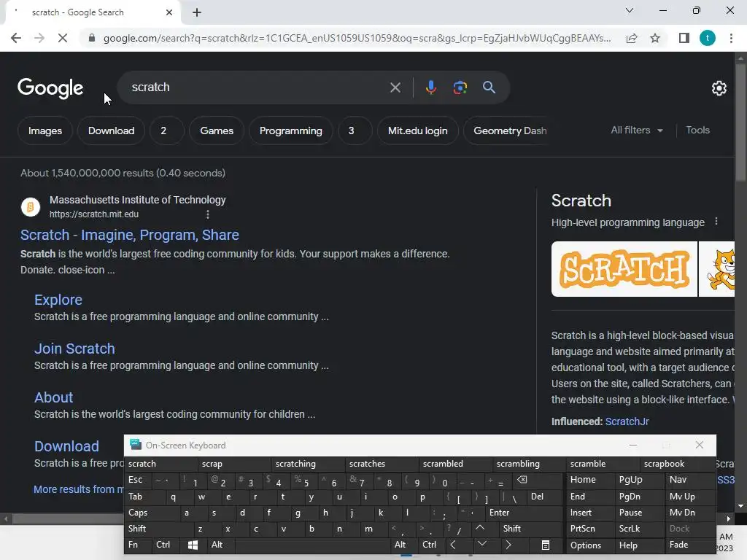Viewport: 747px width, 560px height.
Task: Click the Scratch logo thumbnail image
Action: [624, 269]
